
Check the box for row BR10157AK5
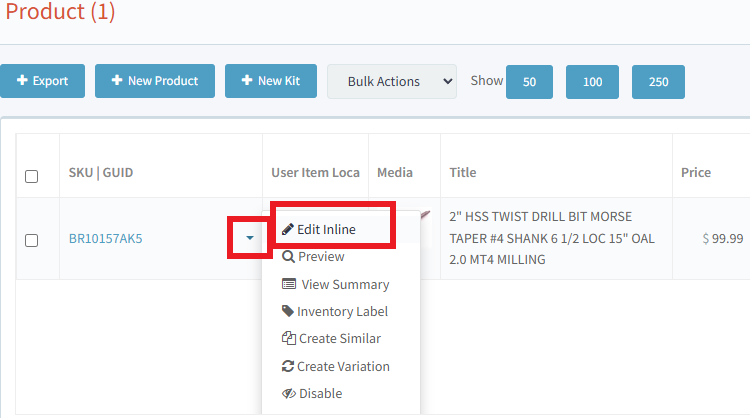[31, 240]
